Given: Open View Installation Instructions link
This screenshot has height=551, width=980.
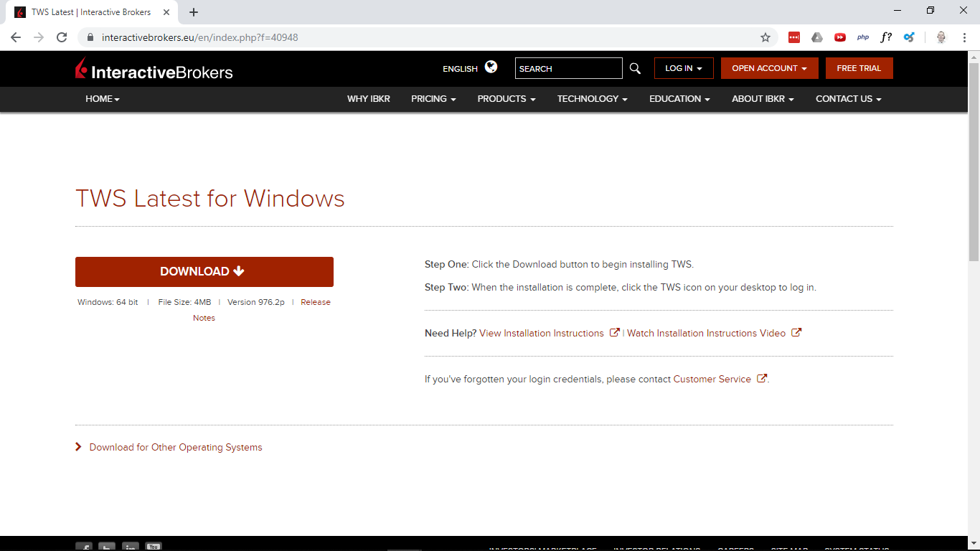Looking at the screenshot, I should coord(542,333).
